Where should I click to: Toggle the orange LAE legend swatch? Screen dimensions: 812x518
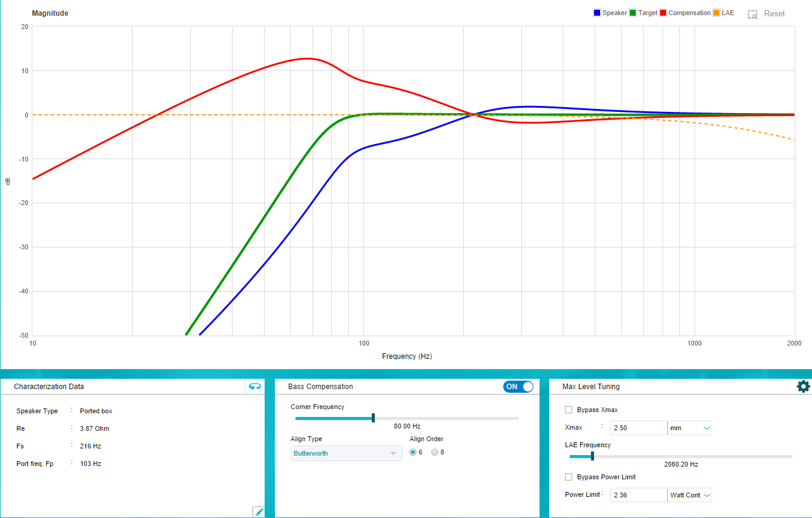point(717,13)
